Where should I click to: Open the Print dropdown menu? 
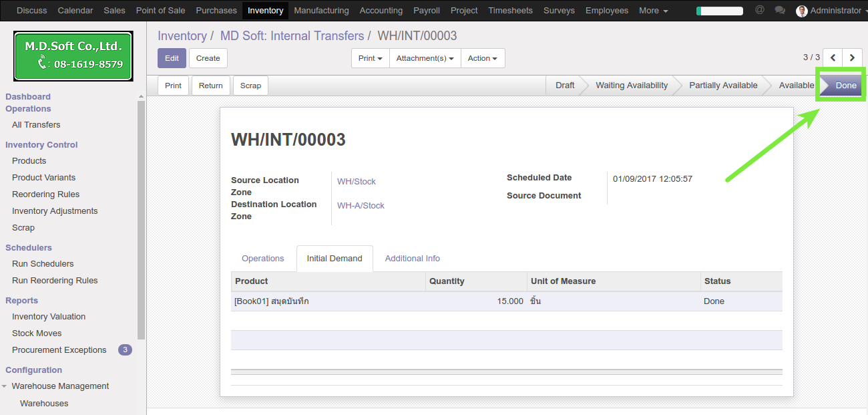tap(370, 58)
